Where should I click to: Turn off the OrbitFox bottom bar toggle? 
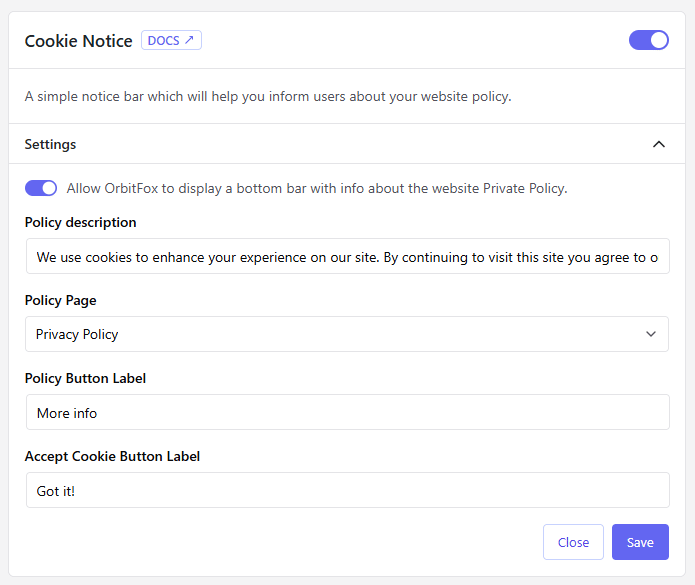click(41, 188)
